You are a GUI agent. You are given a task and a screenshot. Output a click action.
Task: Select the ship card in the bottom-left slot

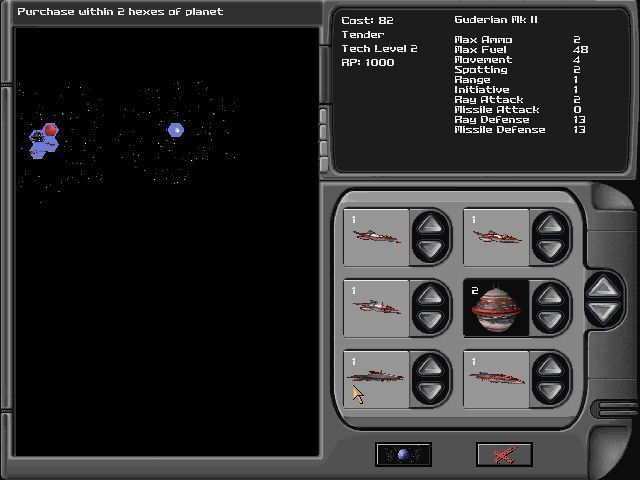coord(376,379)
